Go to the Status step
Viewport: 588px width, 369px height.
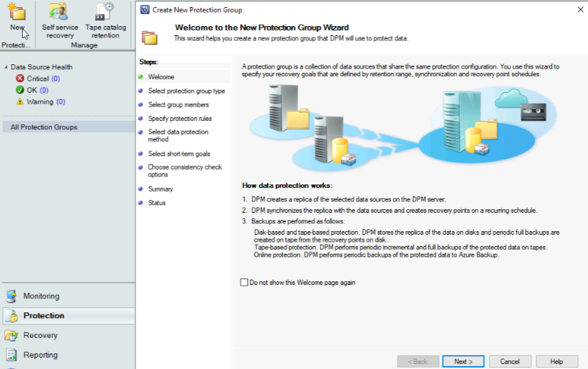157,203
